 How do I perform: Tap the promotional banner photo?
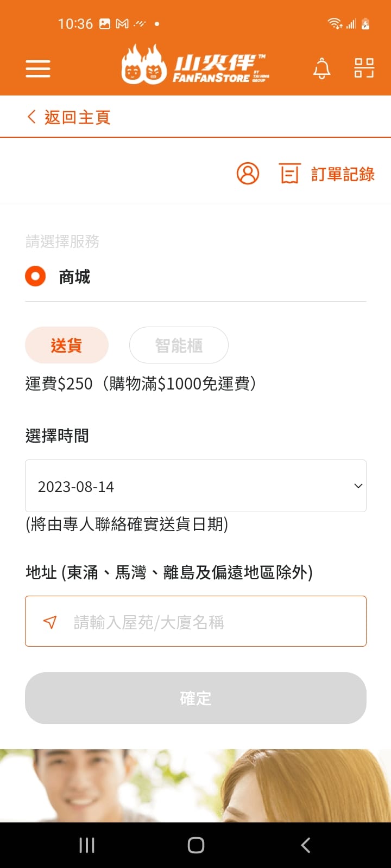click(195, 786)
